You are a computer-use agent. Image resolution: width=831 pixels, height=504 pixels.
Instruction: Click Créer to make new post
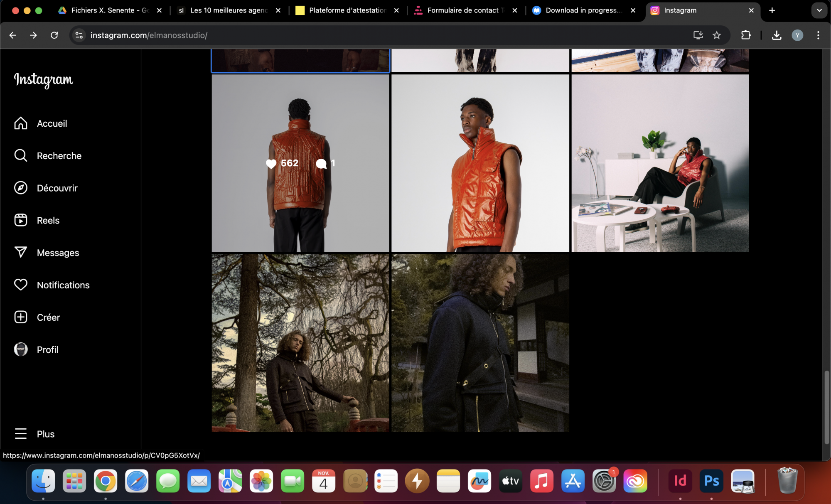[48, 317]
